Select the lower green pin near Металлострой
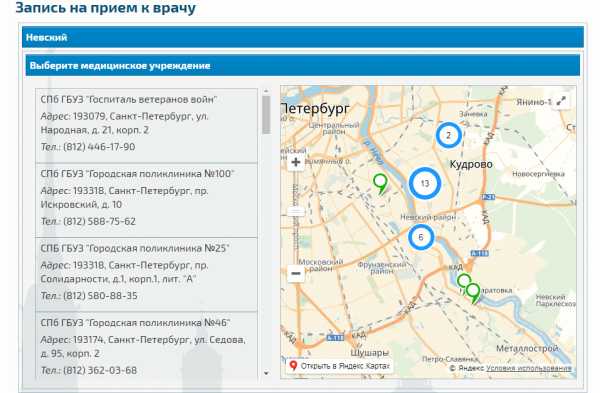 coord(473,294)
